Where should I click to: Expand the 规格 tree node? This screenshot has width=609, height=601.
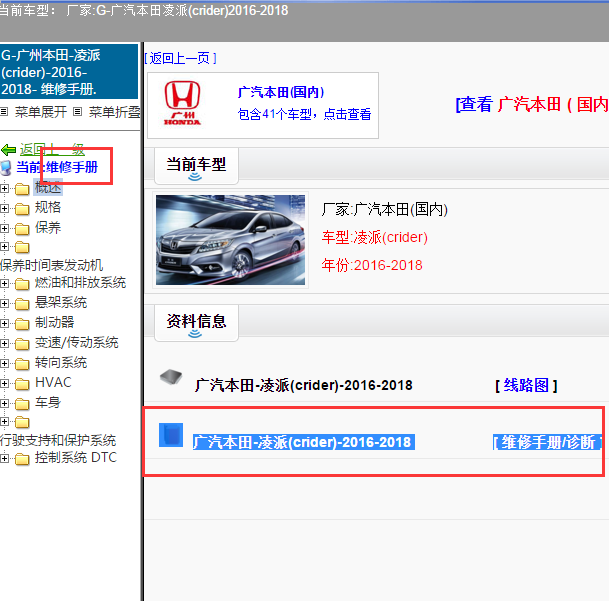point(4,209)
